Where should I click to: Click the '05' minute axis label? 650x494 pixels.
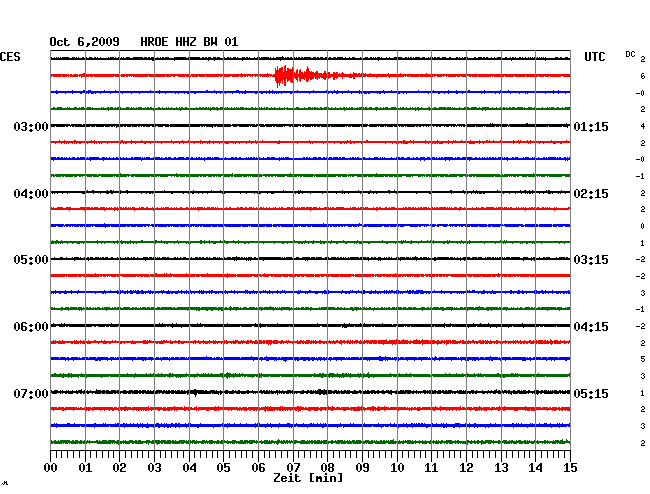point(223,467)
